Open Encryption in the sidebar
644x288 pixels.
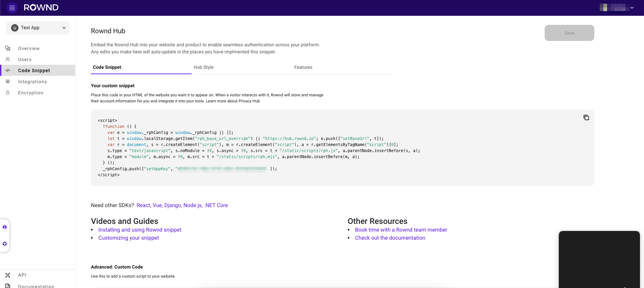(38, 93)
